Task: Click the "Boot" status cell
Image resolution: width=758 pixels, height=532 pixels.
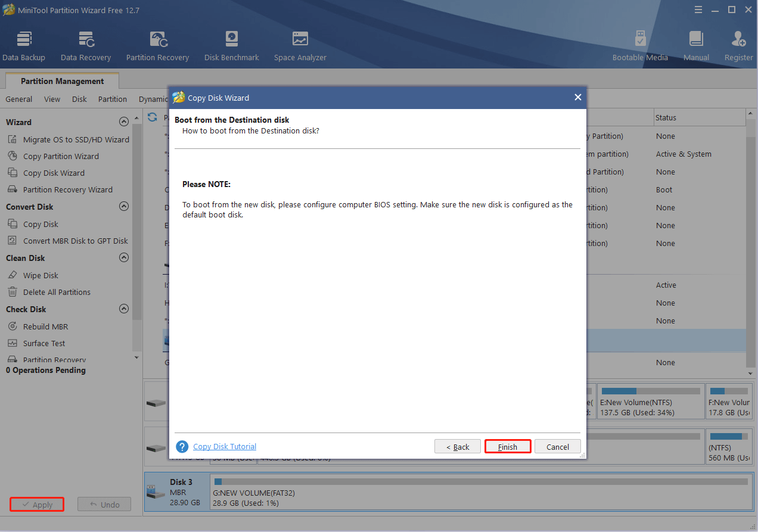Action: click(664, 189)
